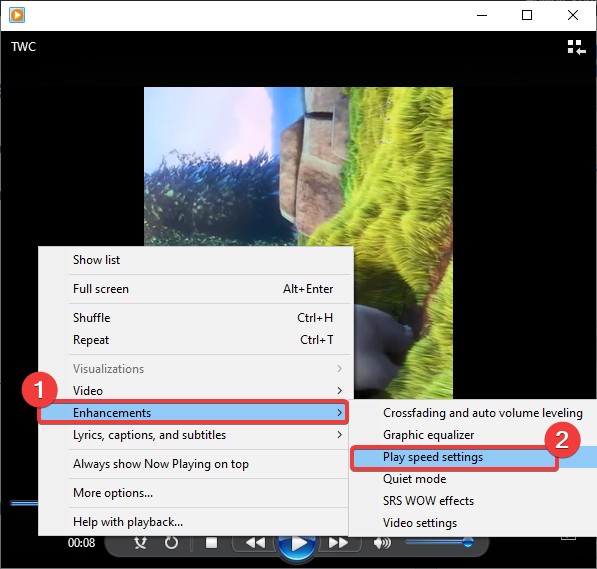
Task: Skip to previous track with rewind button
Action: (x=255, y=543)
